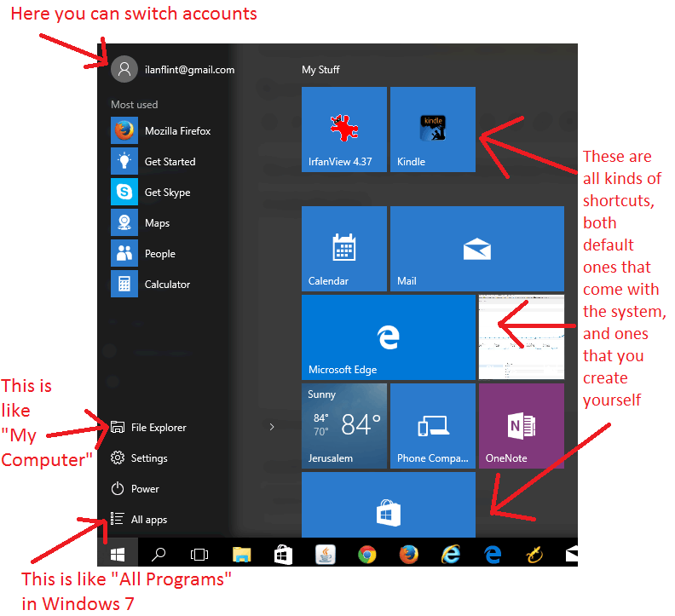
Task: Open account options for ilanflint@gmail.com
Action: coord(189,70)
